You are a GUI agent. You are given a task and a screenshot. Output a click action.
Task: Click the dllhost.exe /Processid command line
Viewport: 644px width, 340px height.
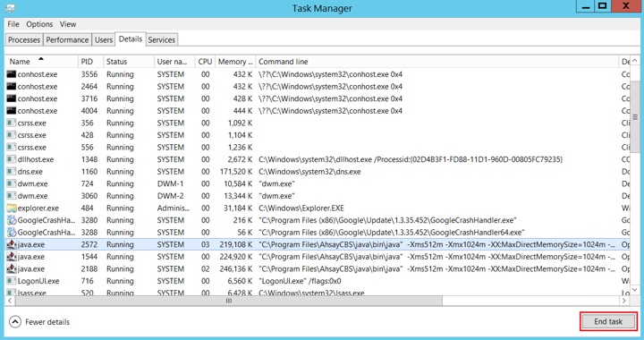tap(411, 159)
